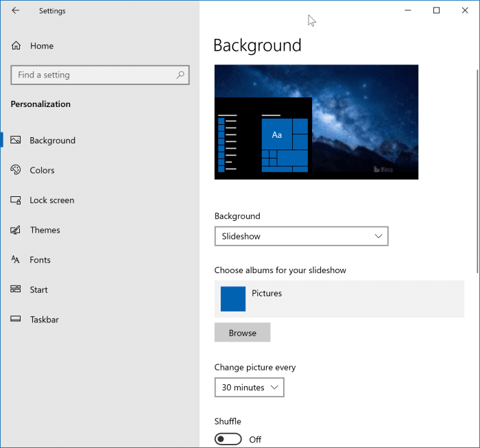This screenshot has height=448, width=480.
Task: Click the Themes brush icon
Action: coord(16,230)
